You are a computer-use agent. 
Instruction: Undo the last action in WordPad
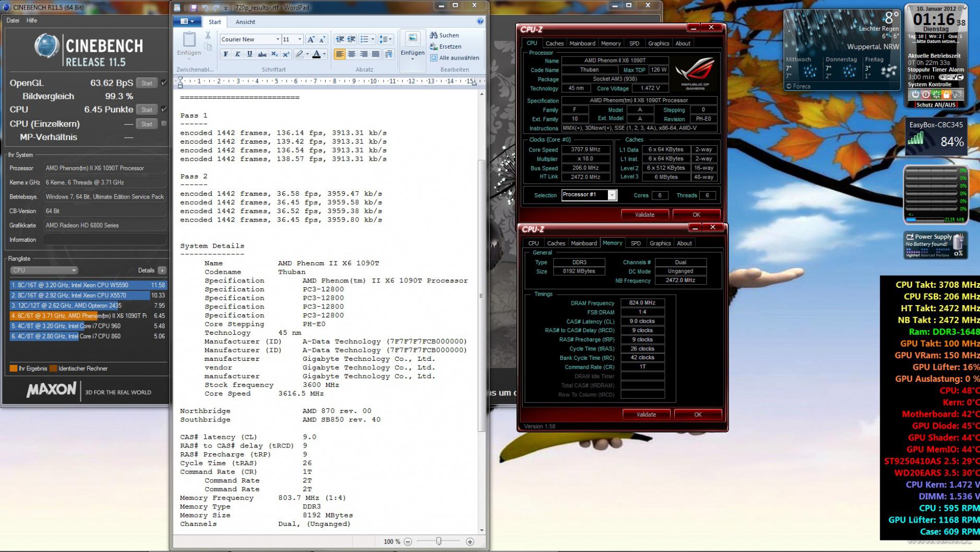[x=205, y=7]
